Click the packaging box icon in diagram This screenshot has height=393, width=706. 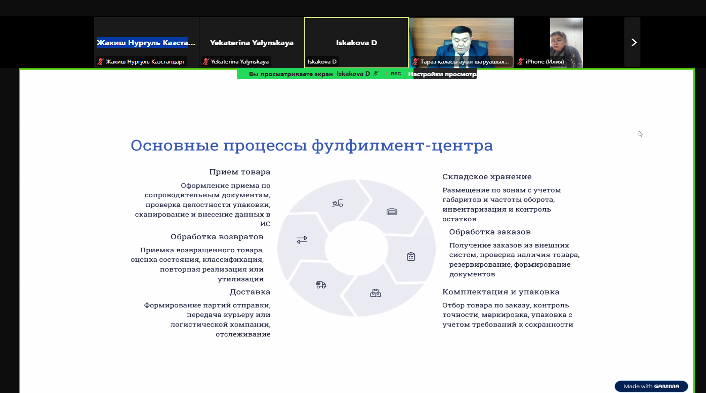coord(375,293)
